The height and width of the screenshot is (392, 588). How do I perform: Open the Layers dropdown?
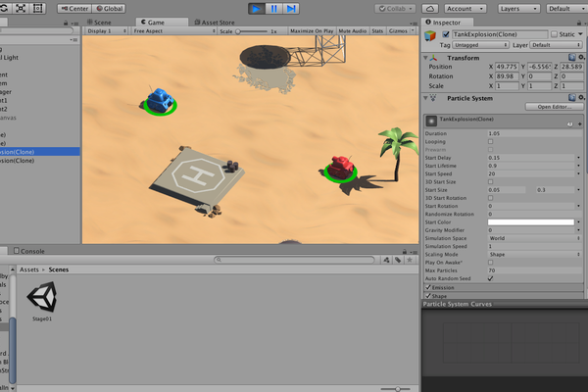click(518, 8)
